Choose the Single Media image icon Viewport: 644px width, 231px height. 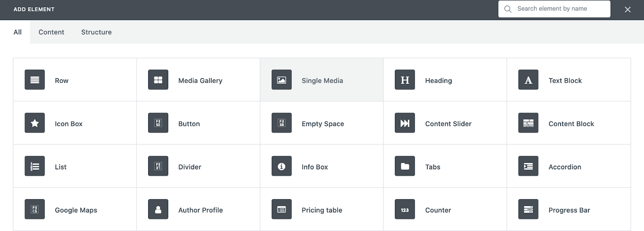[282, 80]
